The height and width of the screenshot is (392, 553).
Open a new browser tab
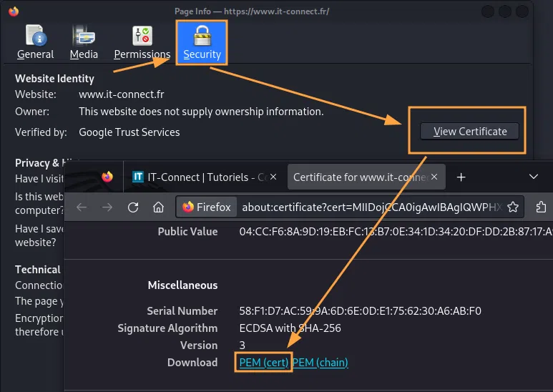pos(461,177)
